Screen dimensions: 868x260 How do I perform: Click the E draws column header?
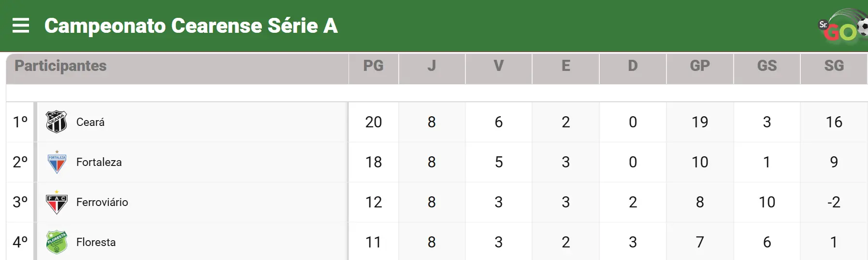(x=565, y=66)
